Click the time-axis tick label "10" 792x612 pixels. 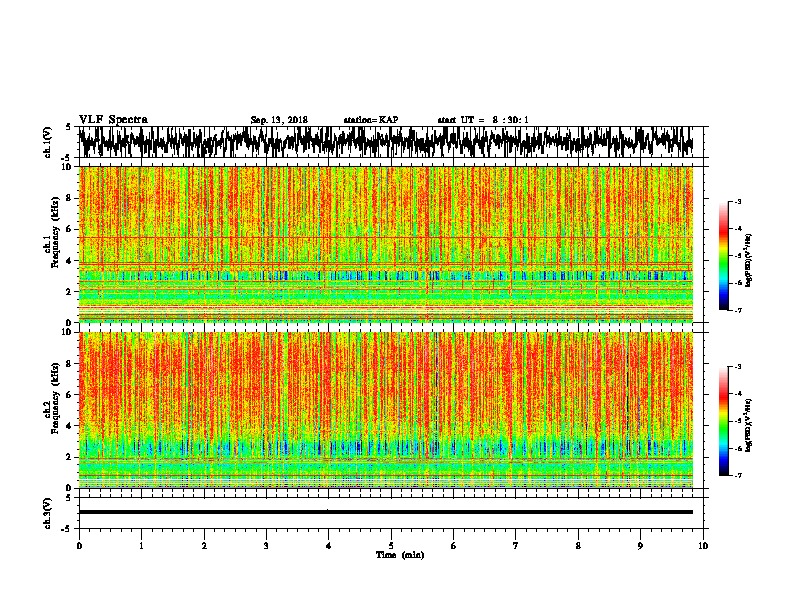point(703,546)
